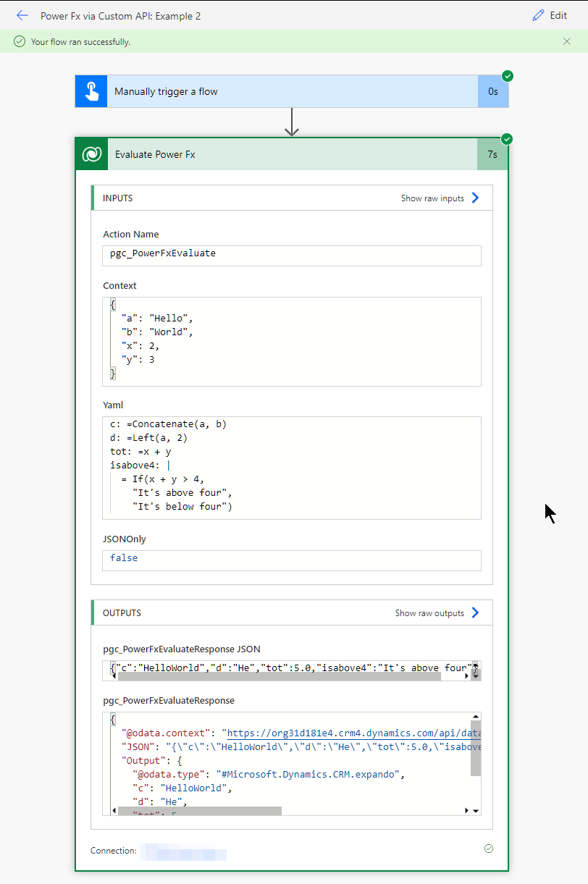Click the Yaml line d: =Left(a, 2)

click(149, 438)
